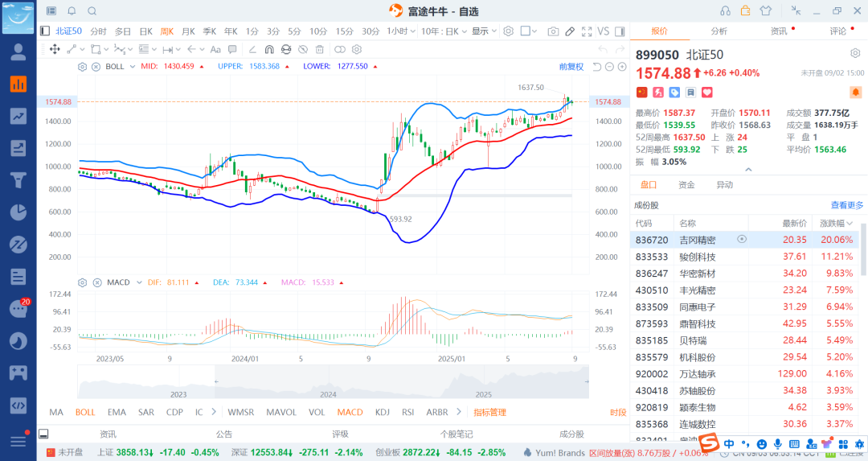This screenshot has width=868, height=461.
Task: Toggle the right panel icon after VS
Action: [x=620, y=31]
